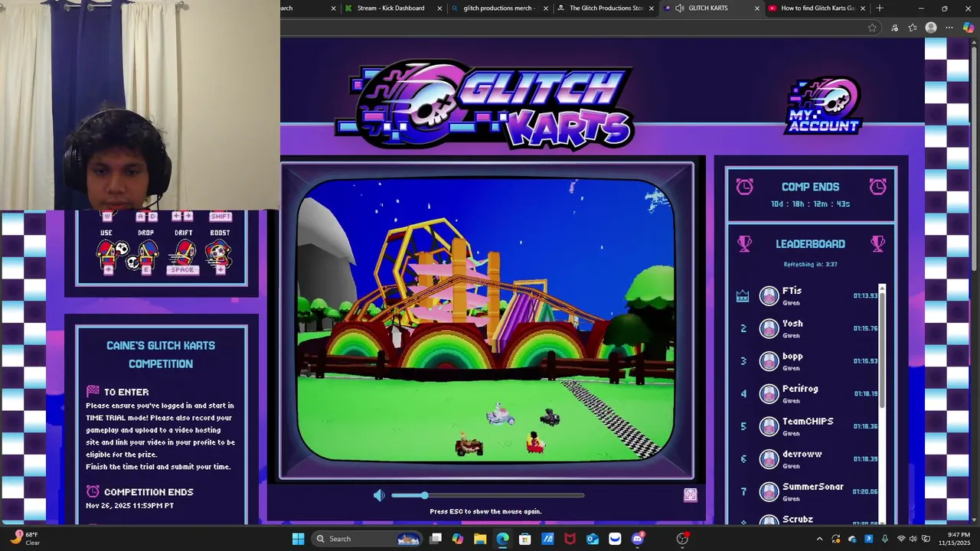This screenshot has height=551, width=980.
Task: Toggle fullscreen icon below the game
Action: click(690, 495)
